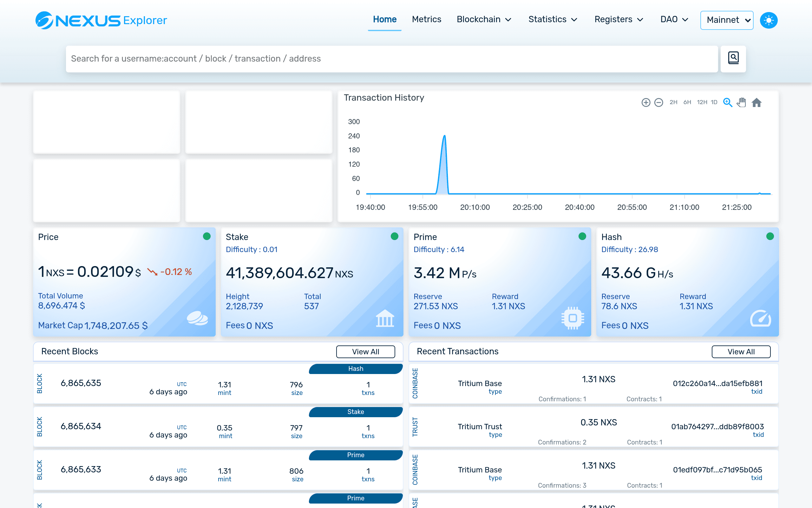Viewport: 812px width, 508px height.
Task: Zoom in on Transaction History chart
Action: pyautogui.click(x=645, y=103)
